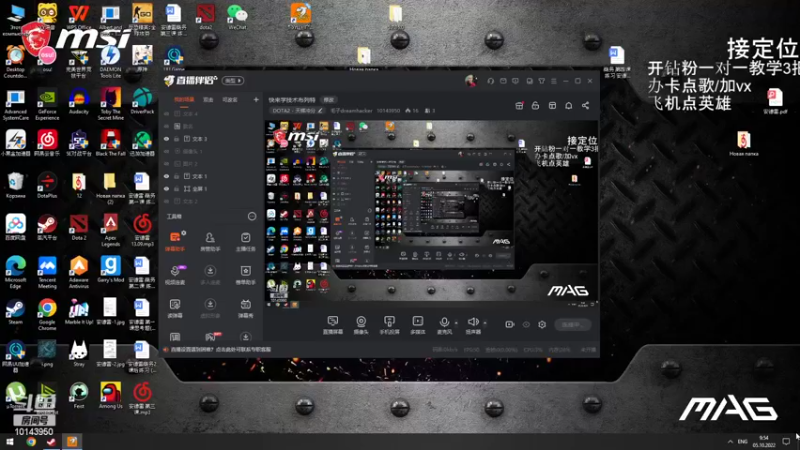Open the 房管助手 room manager tool
The image size is (800, 450).
(x=210, y=241)
